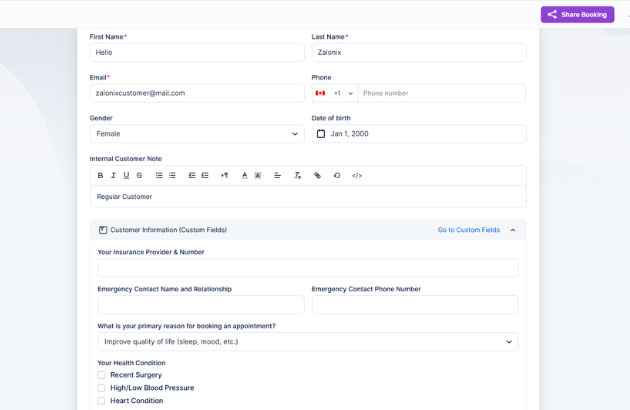Click the Phone number input field
This screenshot has height=410, width=630.
(442, 93)
